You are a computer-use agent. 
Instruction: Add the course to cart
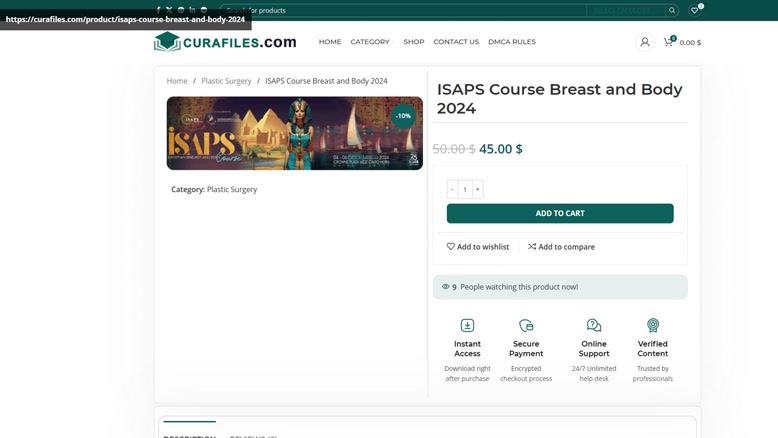[560, 213]
